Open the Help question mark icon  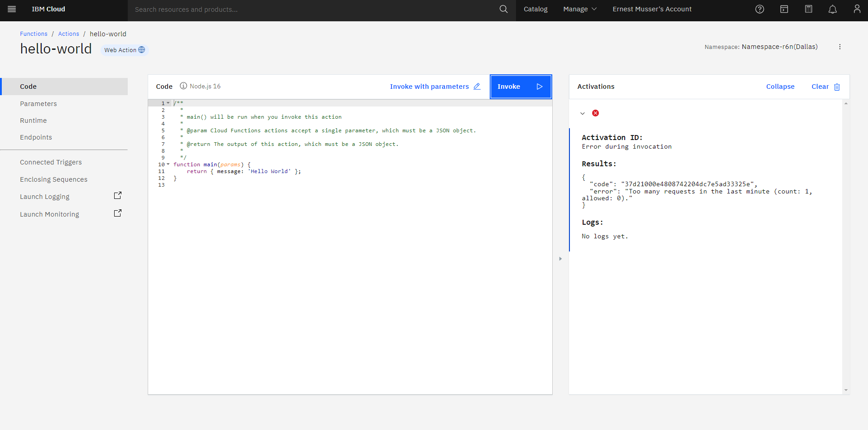[x=760, y=9]
